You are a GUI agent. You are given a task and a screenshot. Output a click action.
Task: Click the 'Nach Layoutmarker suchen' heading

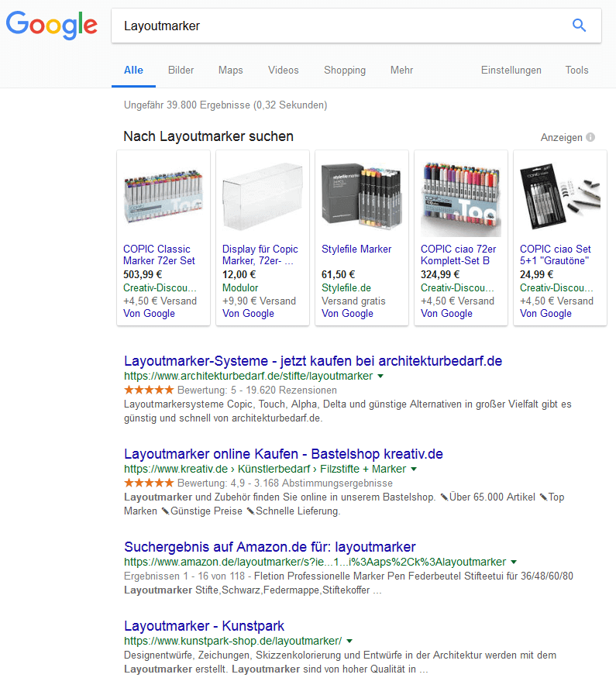208,136
